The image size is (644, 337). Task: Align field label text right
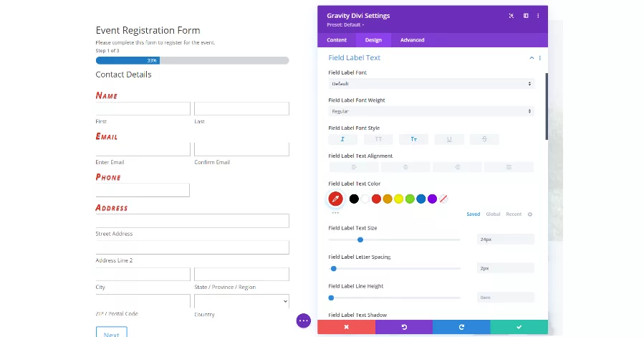click(x=457, y=167)
